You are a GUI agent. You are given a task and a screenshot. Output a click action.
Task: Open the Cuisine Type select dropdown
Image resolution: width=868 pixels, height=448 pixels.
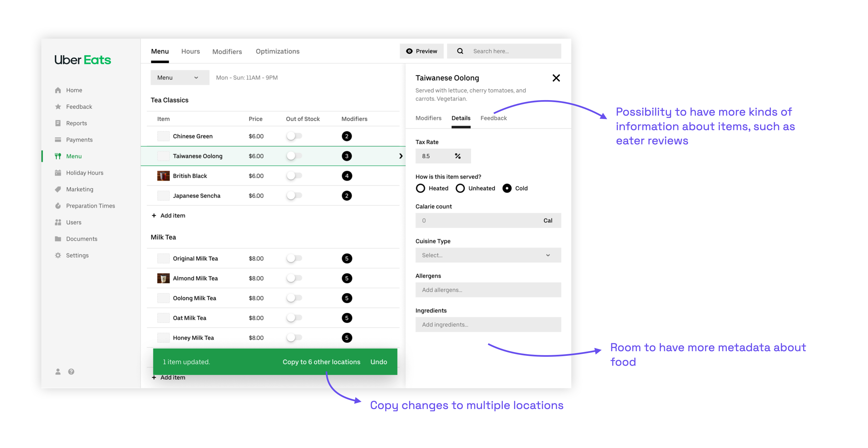coord(488,255)
